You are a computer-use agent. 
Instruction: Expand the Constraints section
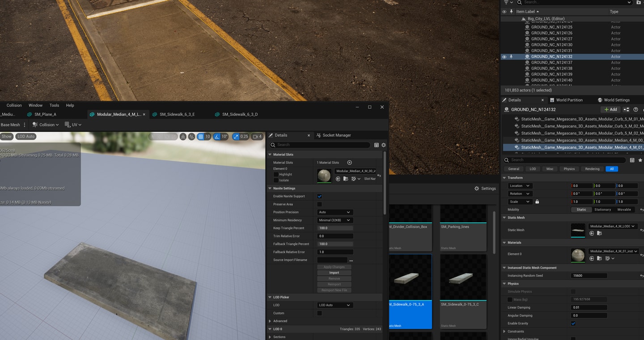(504, 332)
